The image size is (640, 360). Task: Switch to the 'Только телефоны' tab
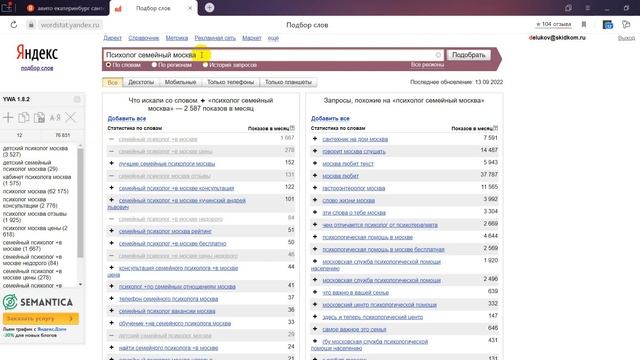(x=231, y=82)
